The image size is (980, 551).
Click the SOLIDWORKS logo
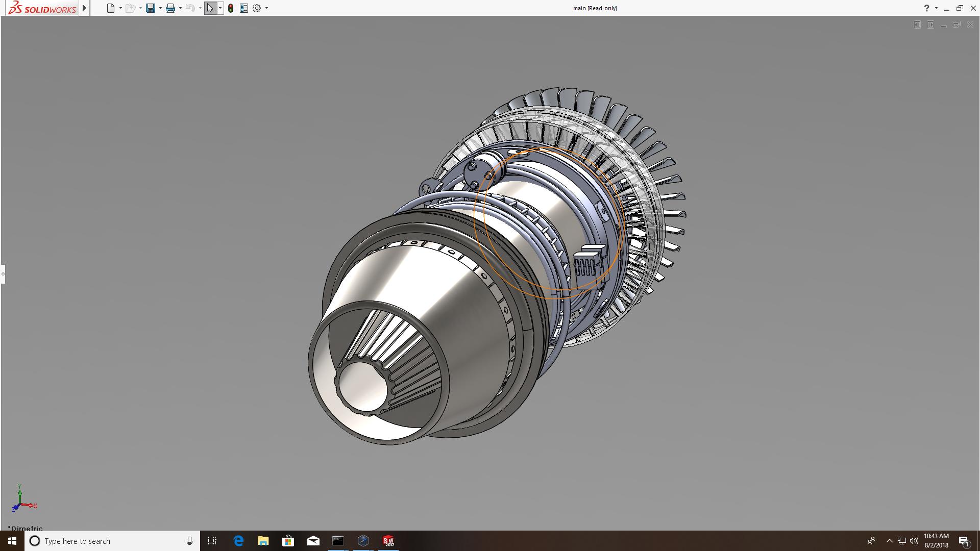42,8
